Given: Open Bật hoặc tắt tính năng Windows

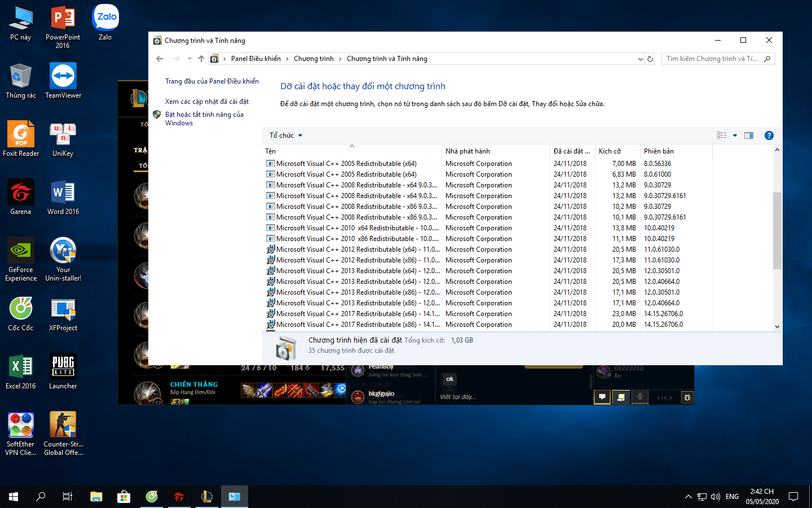Looking at the screenshot, I should 204,119.
